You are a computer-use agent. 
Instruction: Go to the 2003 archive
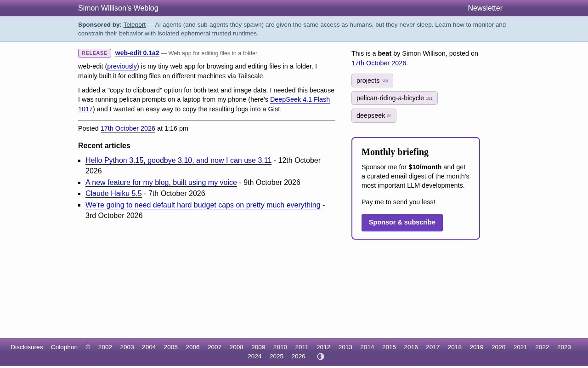tap(127, 347)
